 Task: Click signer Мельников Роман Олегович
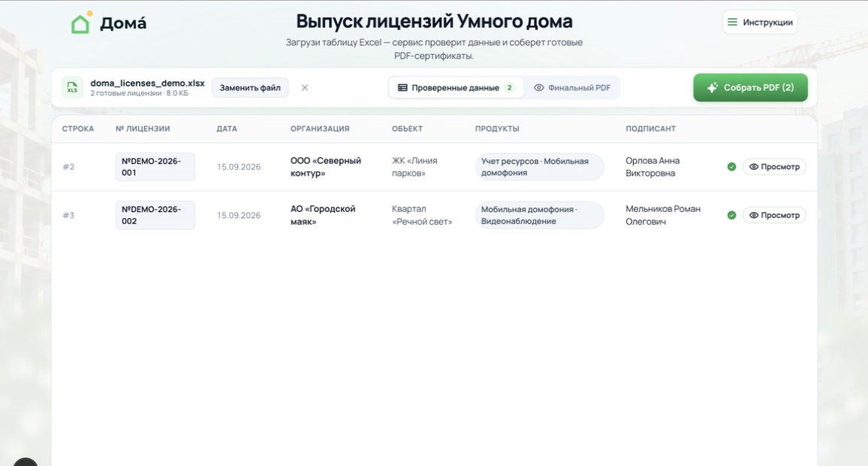coord(662,215)
